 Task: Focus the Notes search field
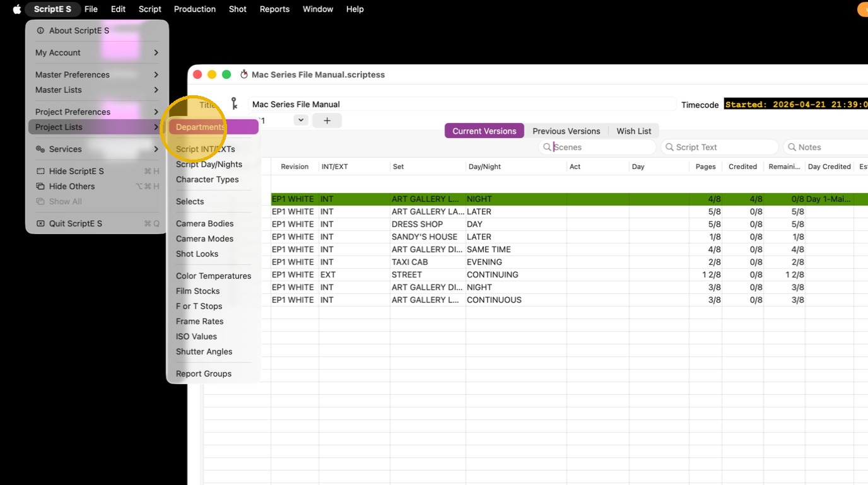coord(826,147)
